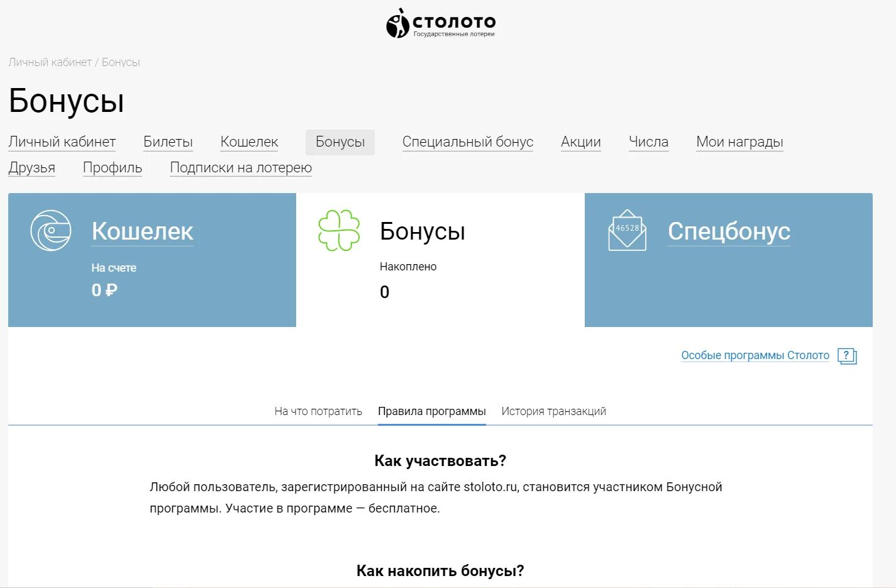Switch to Правила программы tab
This screenshot has width=896, height=588.
coord(432,411)
